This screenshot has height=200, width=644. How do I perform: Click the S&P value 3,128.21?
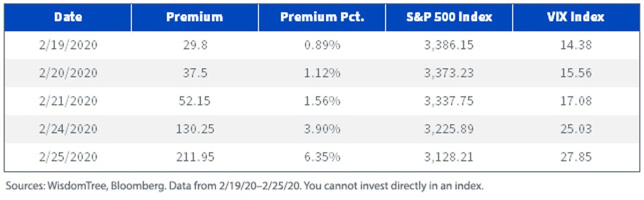tap(449, 158)
